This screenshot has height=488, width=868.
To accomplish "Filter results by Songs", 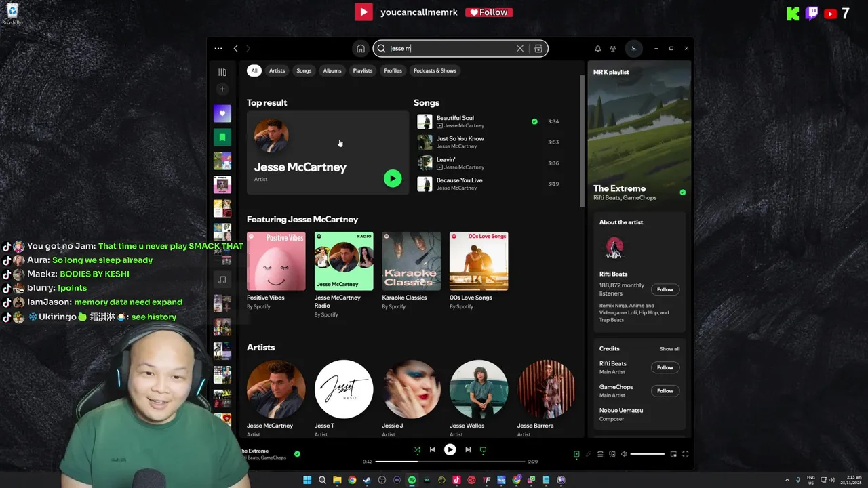I will pyautogui.click(x=304, y=70).
